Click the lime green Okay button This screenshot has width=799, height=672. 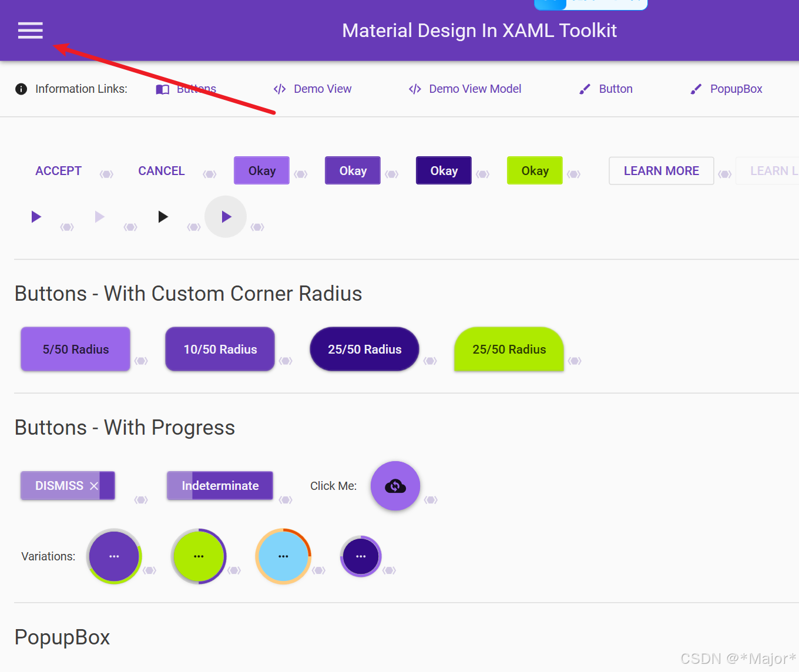(x=535, y=170)
